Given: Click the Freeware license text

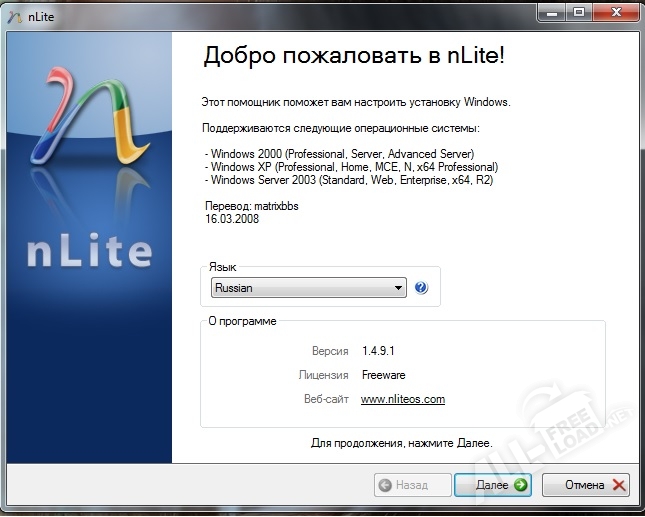Looking at the screenshot, I should click(x=383, y=375).
